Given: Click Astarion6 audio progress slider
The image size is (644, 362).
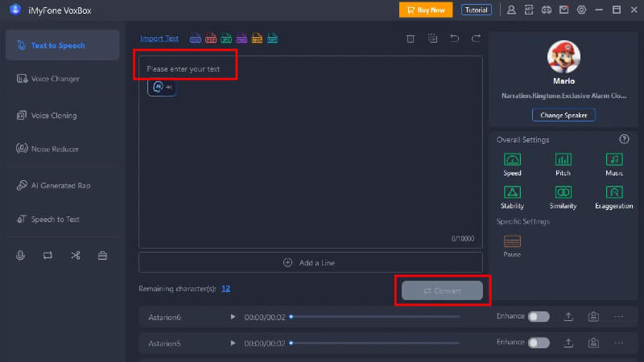Looking at the screenshot, I should [x=374, y=317].
